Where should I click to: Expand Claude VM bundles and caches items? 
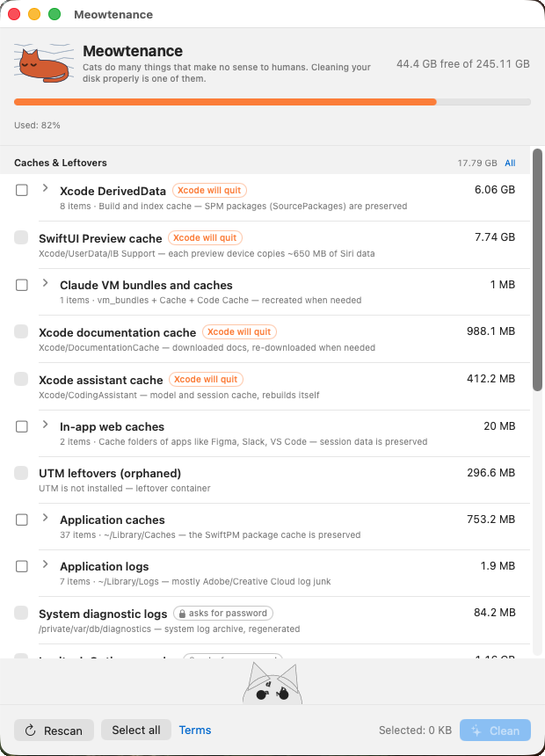(x=45, y=282)
